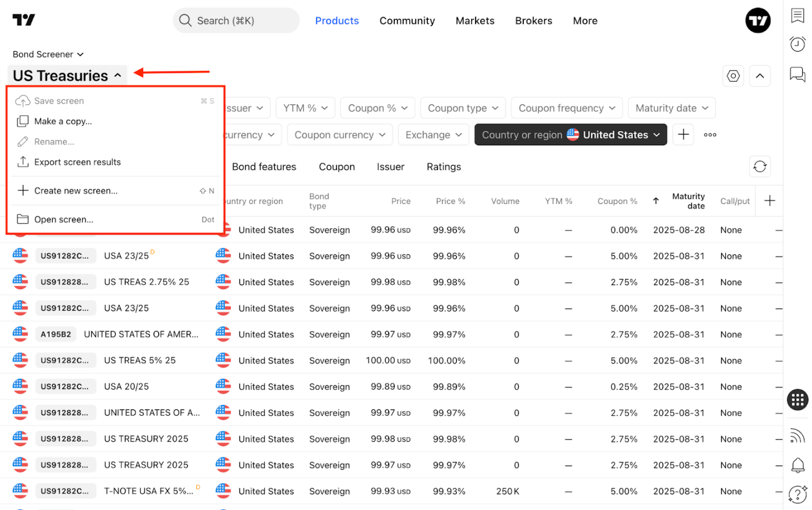Open the products grid icon in right sidebar
This screenshot has width=812, height=510.
tap(797, 400)
